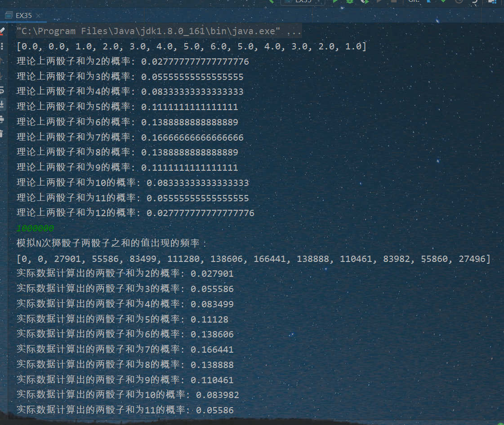The image size is (504, 425).
Task: Click the line for theoretical sum 11 probability
Action: coord(133,198)
